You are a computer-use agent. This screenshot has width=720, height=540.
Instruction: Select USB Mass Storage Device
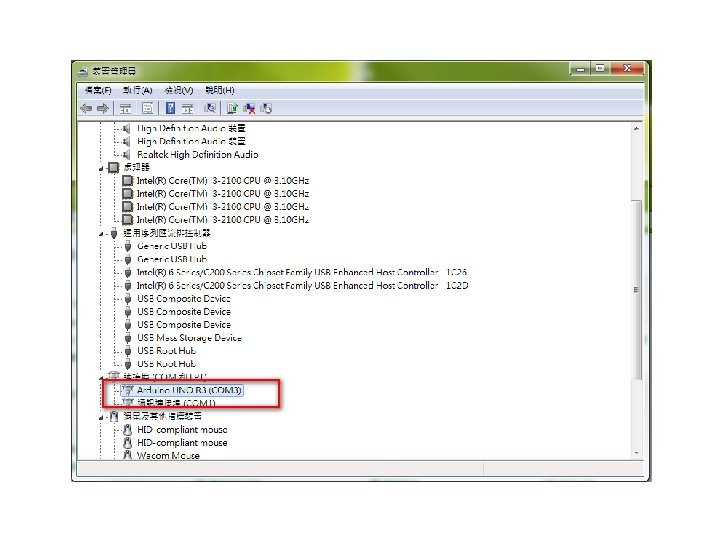click(189, 338)
